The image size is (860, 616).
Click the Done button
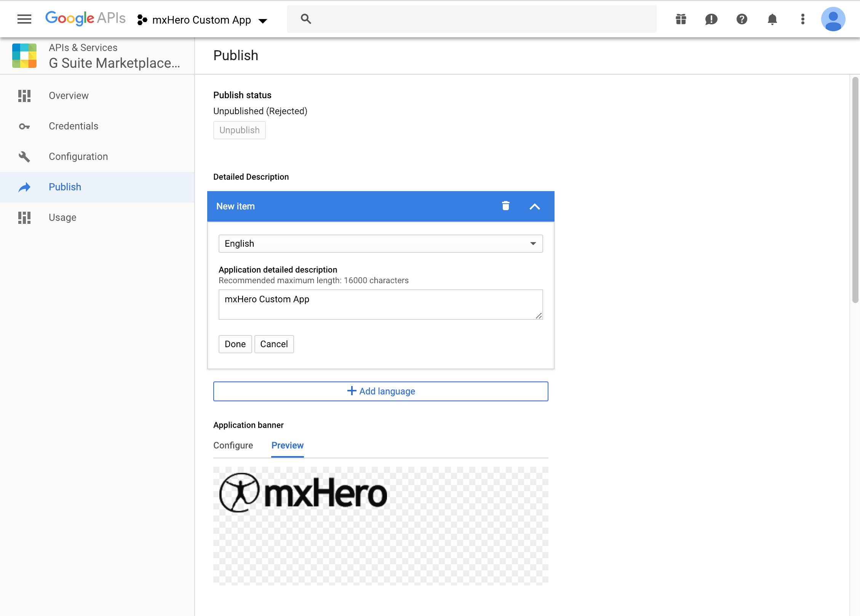(235, 344)
